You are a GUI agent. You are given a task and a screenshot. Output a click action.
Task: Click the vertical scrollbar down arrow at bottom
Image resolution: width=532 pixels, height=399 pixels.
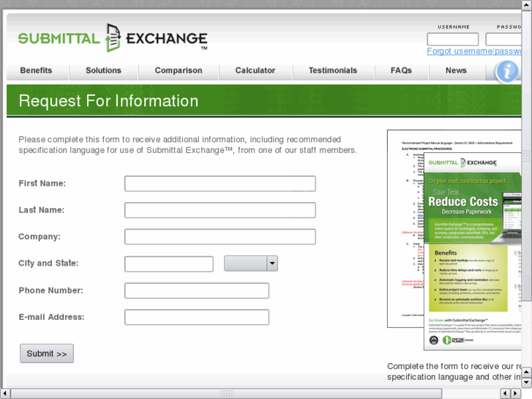point(527,383)
